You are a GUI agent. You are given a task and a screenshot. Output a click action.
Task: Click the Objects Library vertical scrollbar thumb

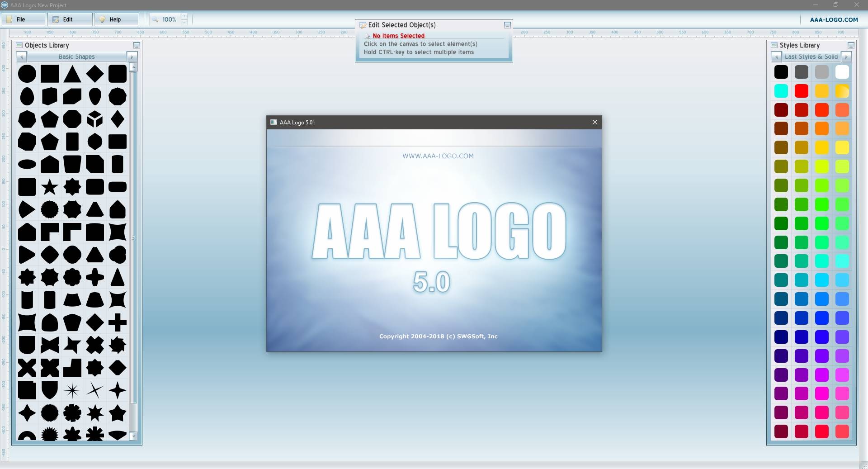[133, 237]
